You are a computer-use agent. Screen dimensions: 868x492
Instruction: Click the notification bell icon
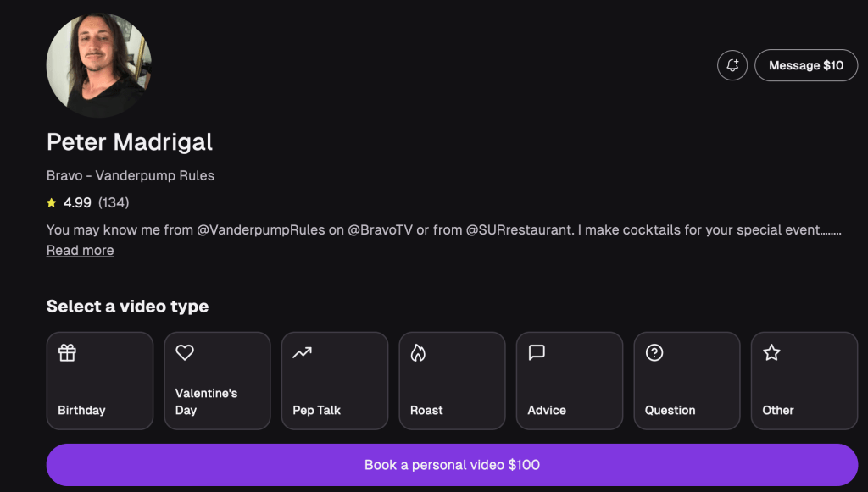(x=732, y=65)
